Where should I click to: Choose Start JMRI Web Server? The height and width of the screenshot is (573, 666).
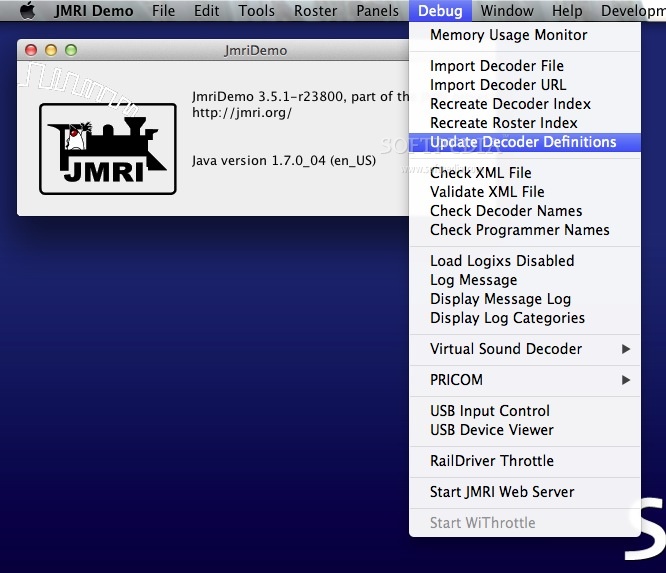click(x=525, y=492)
